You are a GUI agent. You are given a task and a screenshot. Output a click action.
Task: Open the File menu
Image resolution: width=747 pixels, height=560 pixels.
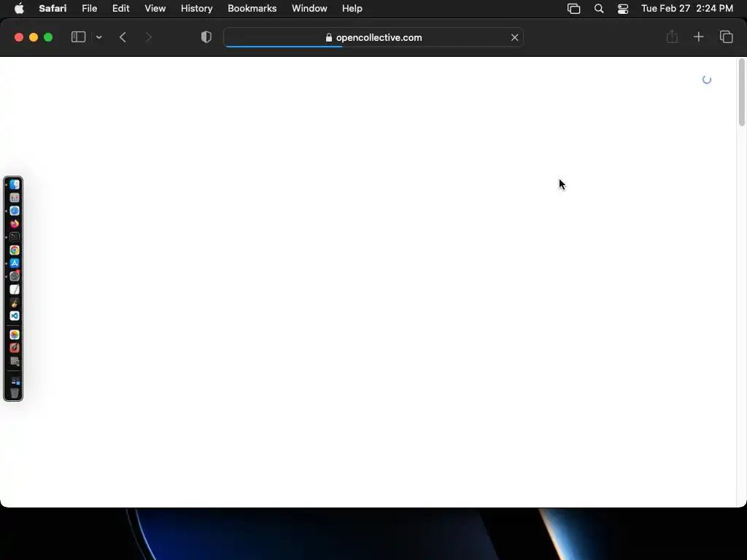[89, 9]
